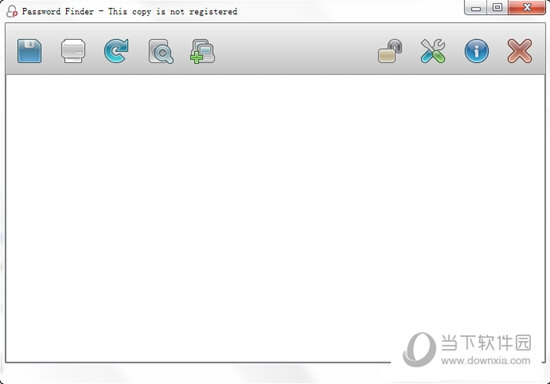
Task: Minimize the Password Finder window
Action: [476, 7]
